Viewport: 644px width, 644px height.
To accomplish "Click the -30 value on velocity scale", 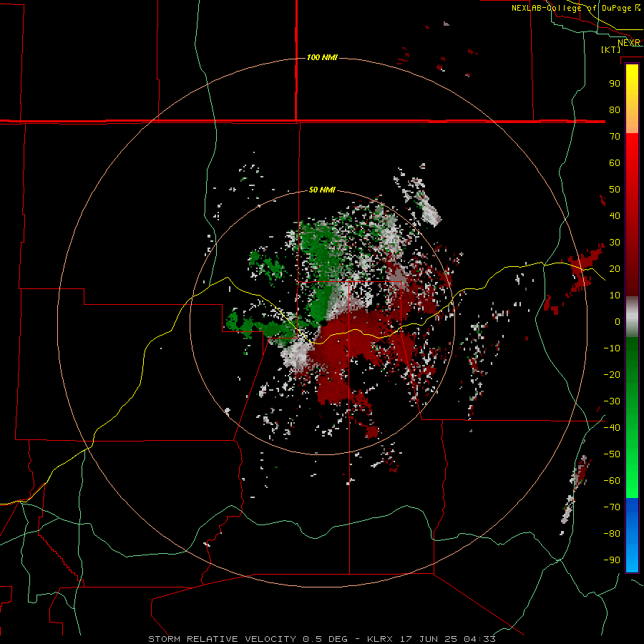I will coord(612,401).
